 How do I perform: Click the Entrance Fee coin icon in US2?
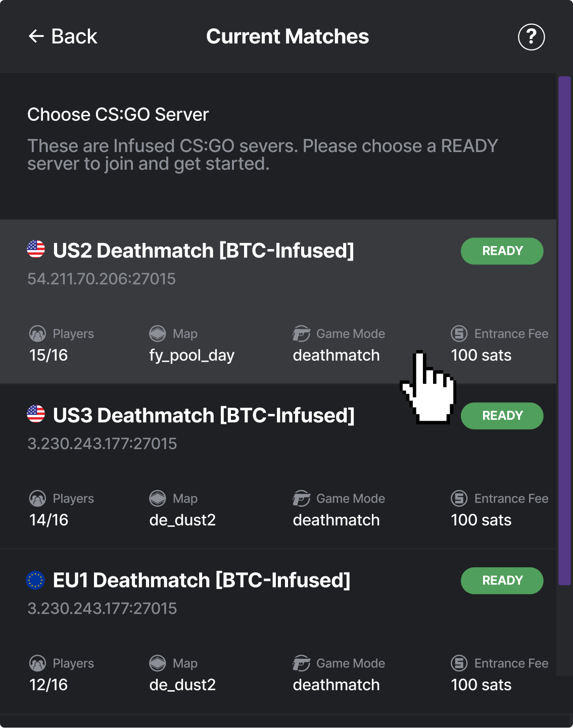pos(459,333)
